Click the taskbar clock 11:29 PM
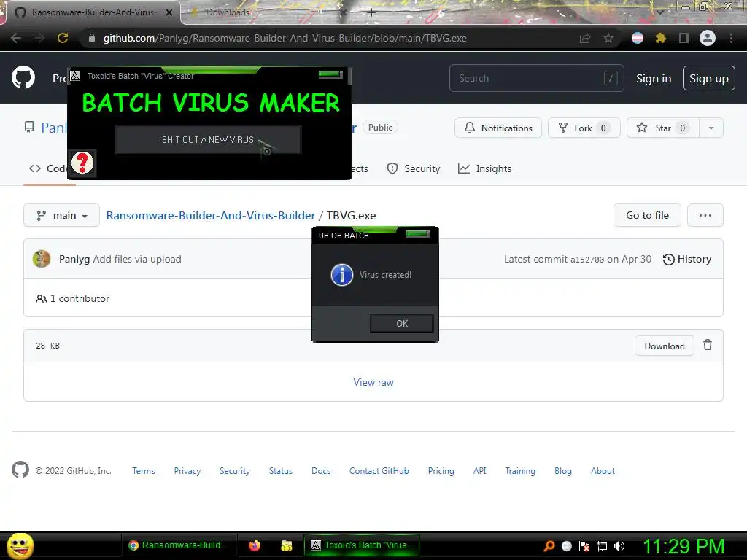The image size is (747, 560). 684,546
